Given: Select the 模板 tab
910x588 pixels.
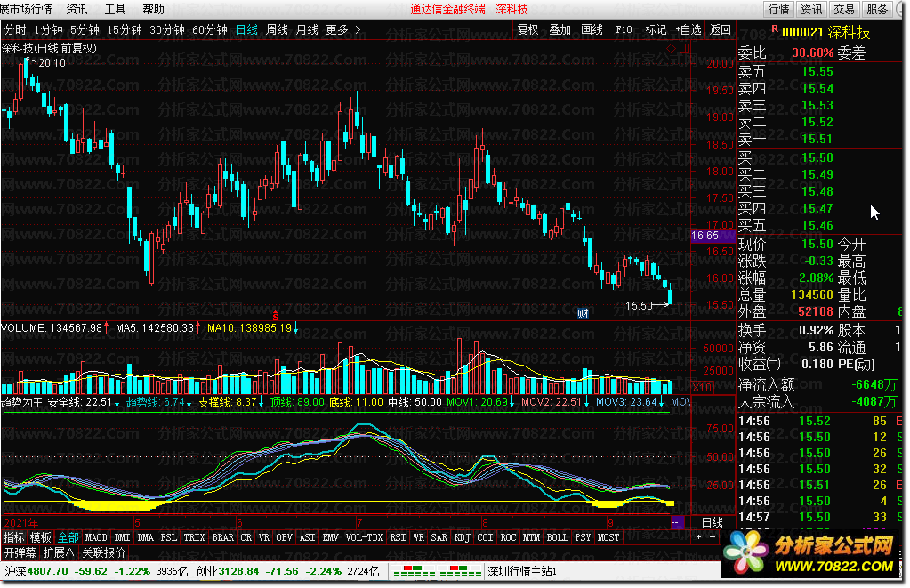Looking at the screenshot, I should (x=41, y=537).
